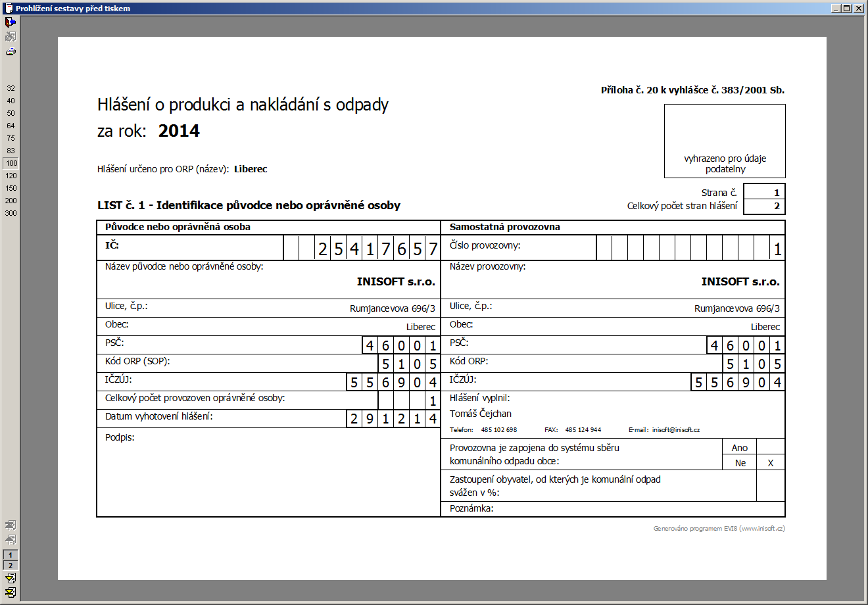Click fax number 485 124 944

pos(583,430)
